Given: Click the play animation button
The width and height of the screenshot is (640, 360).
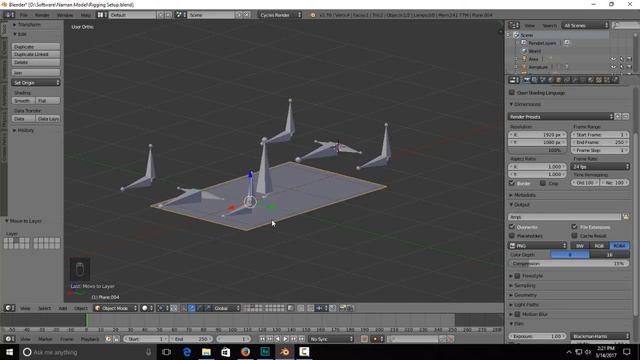Looking at the screenshot, I should coord(285,339).
